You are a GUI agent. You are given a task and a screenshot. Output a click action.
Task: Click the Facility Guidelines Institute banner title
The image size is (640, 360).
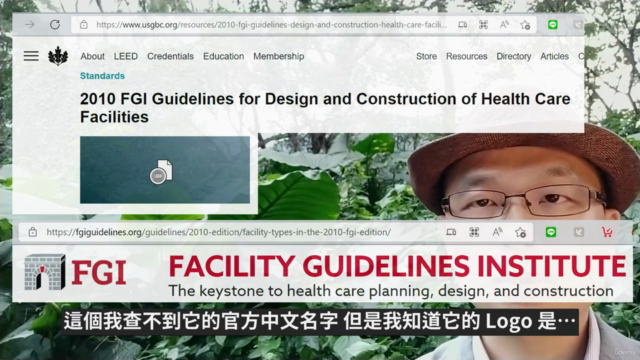397,266
